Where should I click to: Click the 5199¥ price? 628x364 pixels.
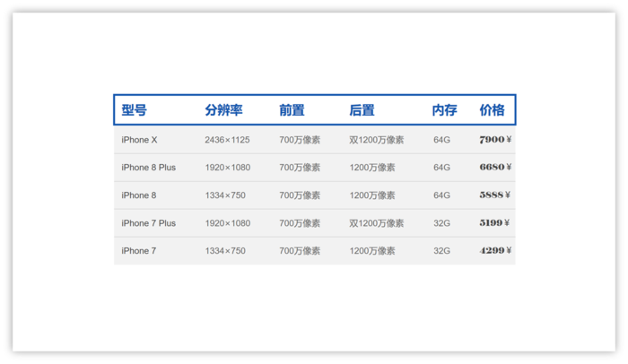point(494,222)
